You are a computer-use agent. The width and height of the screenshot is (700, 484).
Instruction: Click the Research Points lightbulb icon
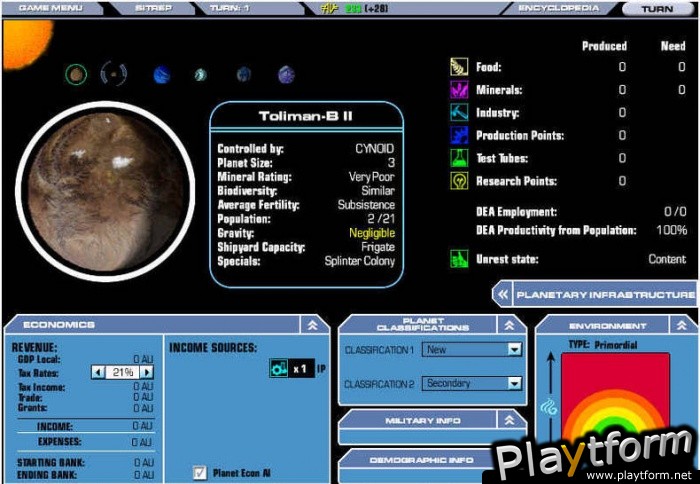459,181
